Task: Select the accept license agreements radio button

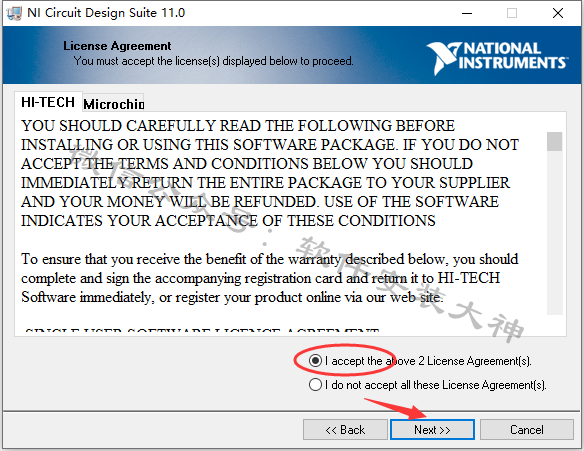Action: (315, 361)
